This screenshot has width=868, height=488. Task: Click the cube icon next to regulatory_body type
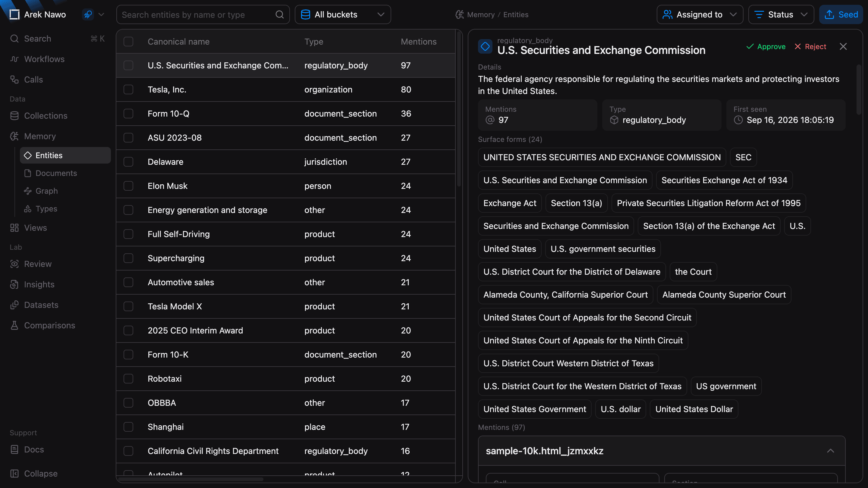[x=614, y=120]
